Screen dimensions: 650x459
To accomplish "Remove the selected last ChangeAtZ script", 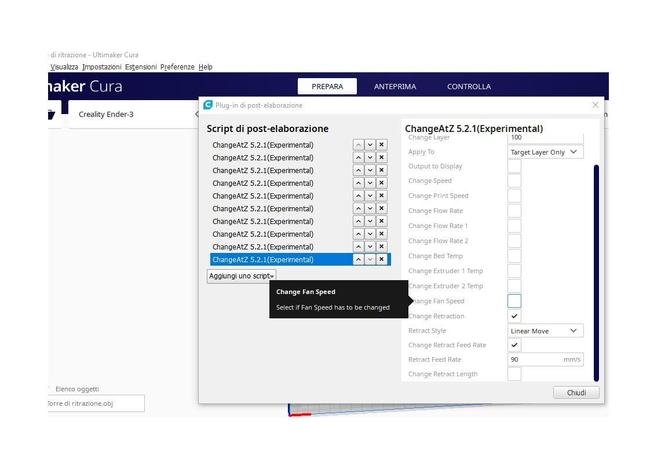I will coord(381,259).
